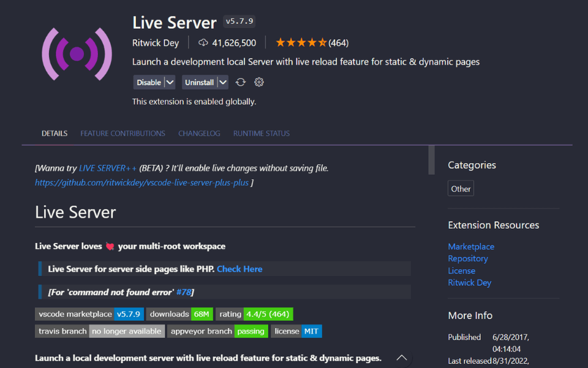The height and width of the screenshot is (368, 588).
Task: Expand the Uninstall dropdown arrow
Action: tap(222, 82)
